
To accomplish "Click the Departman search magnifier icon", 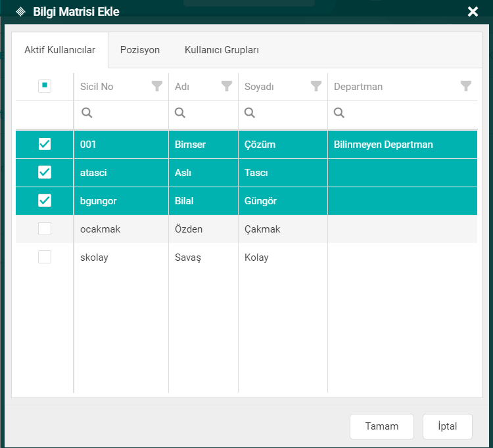I will point(339,113).
